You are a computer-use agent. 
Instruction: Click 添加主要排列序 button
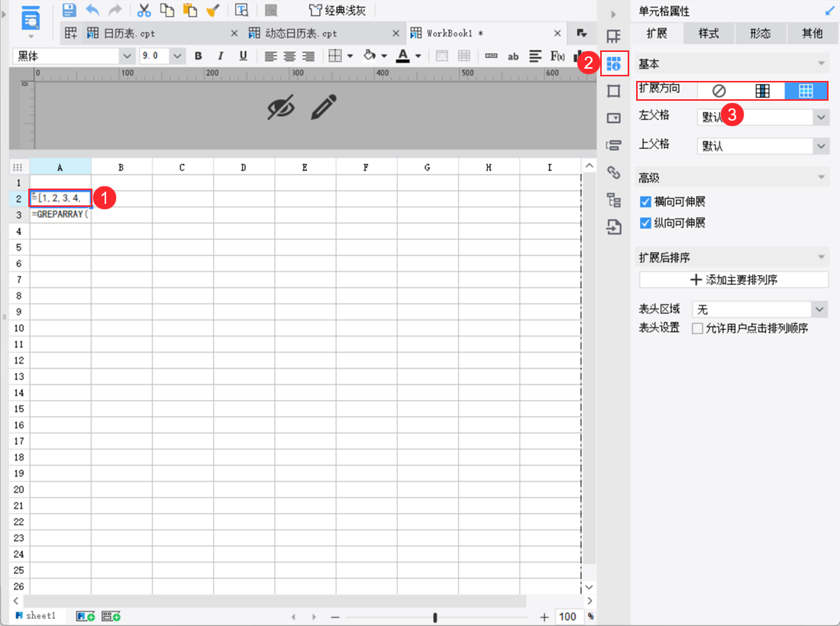pos(733,279)
